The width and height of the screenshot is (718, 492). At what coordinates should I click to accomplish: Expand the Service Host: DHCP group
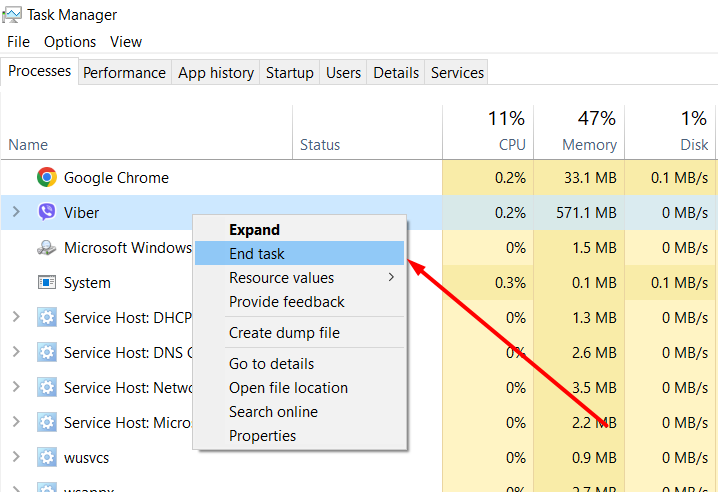(x=15, y=318)
